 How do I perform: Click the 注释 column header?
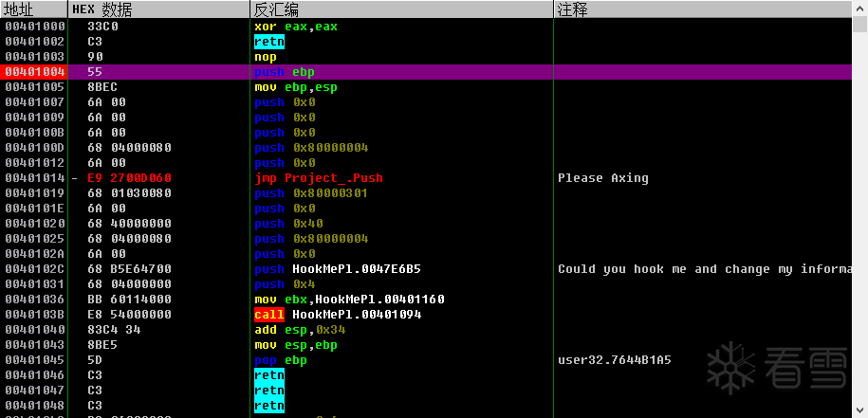703,9
